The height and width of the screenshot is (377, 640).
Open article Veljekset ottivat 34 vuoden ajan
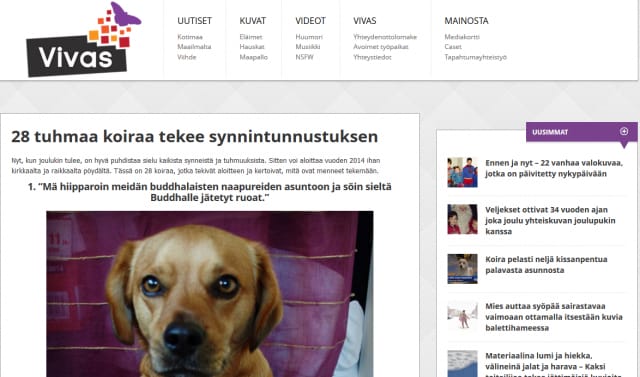tap(550, 220)
